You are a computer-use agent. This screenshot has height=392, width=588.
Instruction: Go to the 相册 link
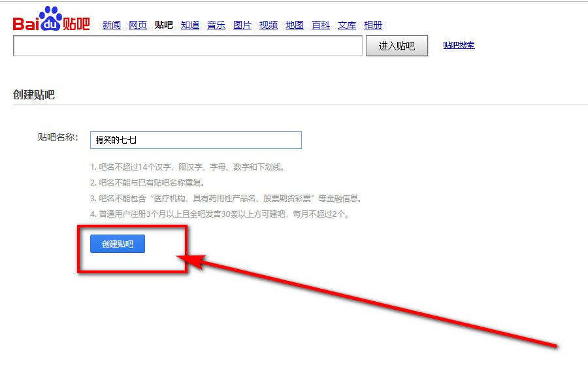[372, 25]
